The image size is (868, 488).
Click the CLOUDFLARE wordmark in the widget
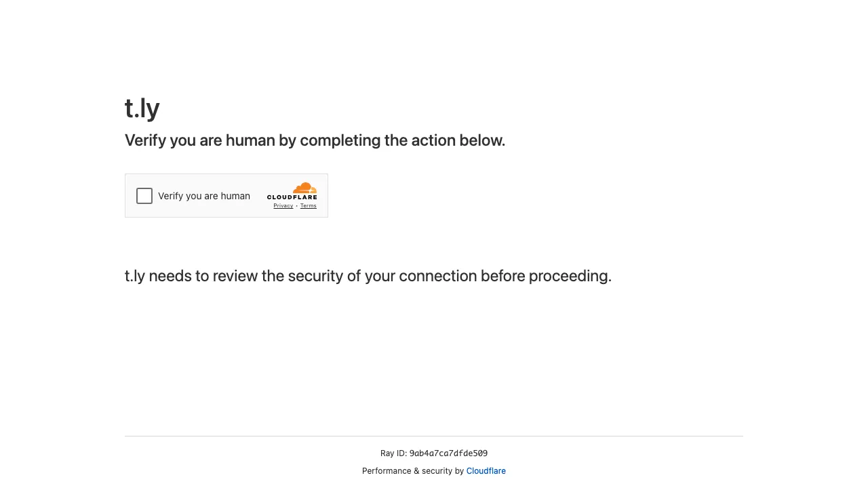click(x=292, y=197)
